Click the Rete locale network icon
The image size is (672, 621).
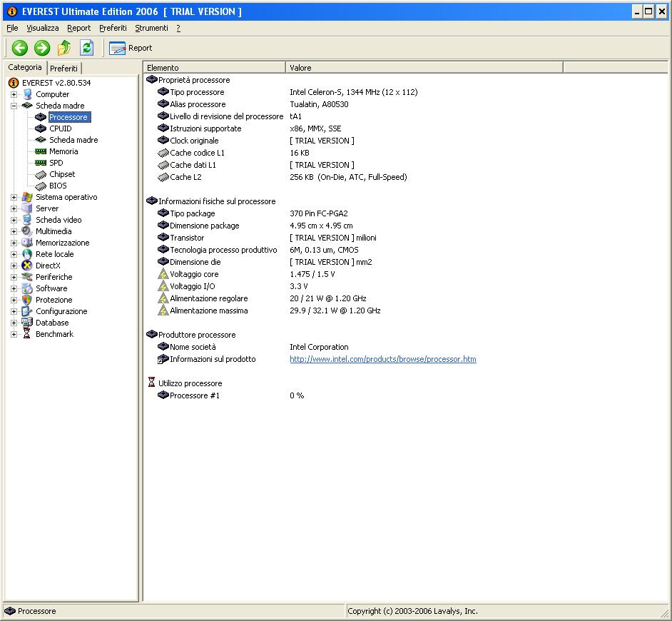(27, 254)
